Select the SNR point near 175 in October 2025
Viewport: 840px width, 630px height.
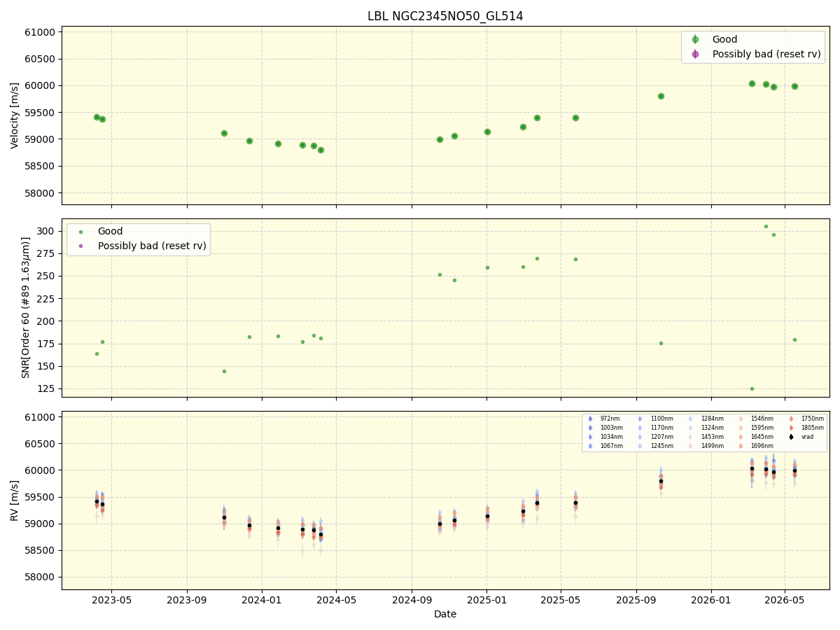661,343
